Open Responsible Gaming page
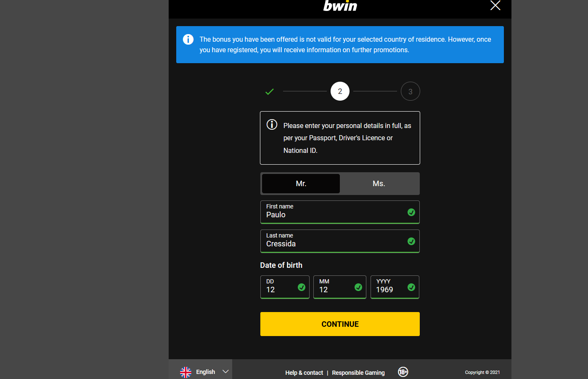 coord(358,373)
